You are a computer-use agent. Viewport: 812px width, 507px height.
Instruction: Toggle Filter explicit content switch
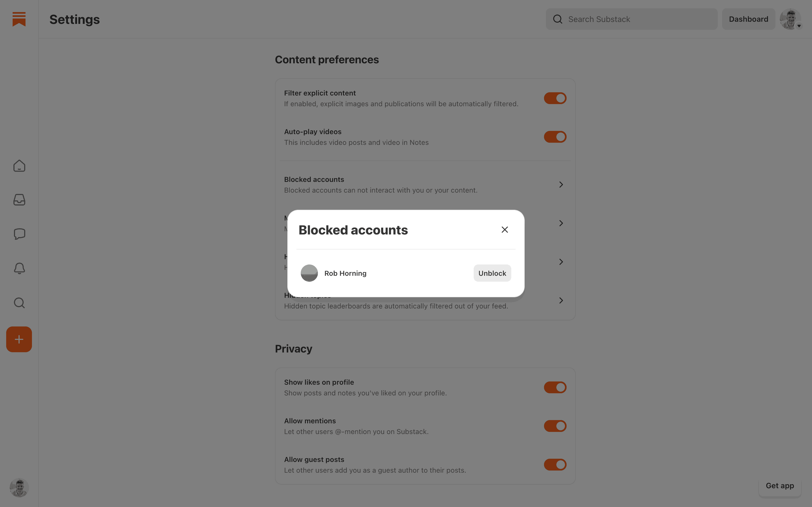(555, 98)
